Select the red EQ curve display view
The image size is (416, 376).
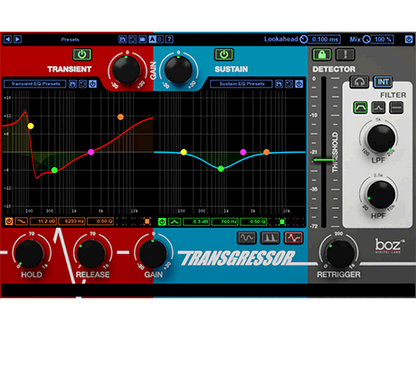[x=293, y=238]
